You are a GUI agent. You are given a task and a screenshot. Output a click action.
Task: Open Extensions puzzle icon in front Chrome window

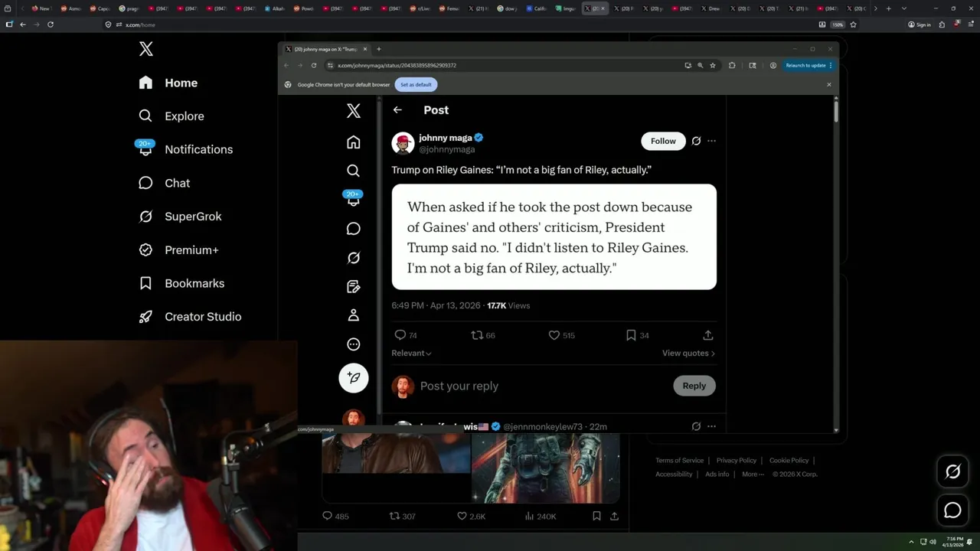click(732, 65)
